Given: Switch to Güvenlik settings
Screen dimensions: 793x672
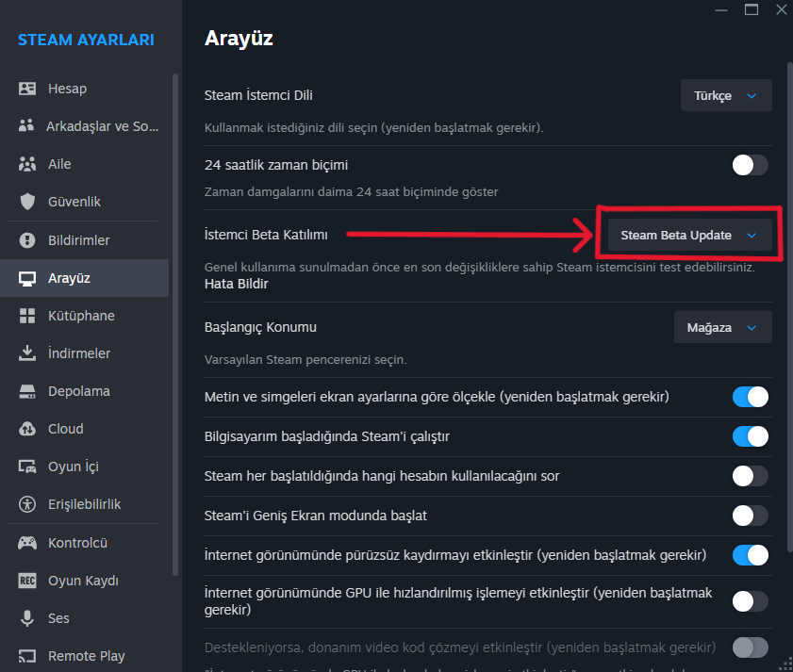Looking at the screenshot, I should coord(85,202).
